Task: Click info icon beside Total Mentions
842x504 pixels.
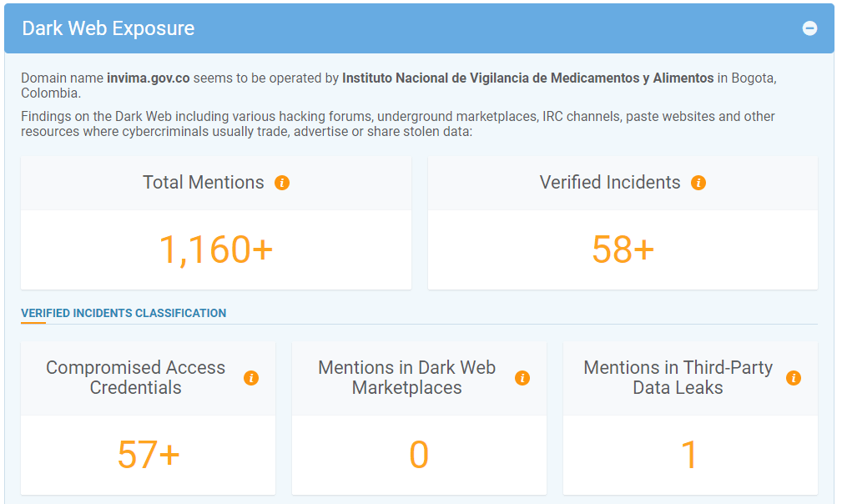Action: pyautogui.click(x=282, y=183)
